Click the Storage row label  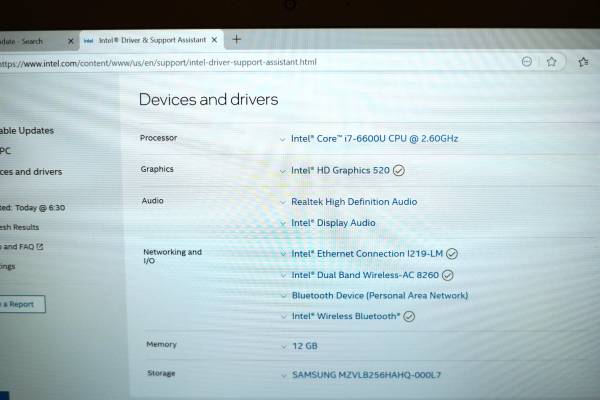(161, 373)
